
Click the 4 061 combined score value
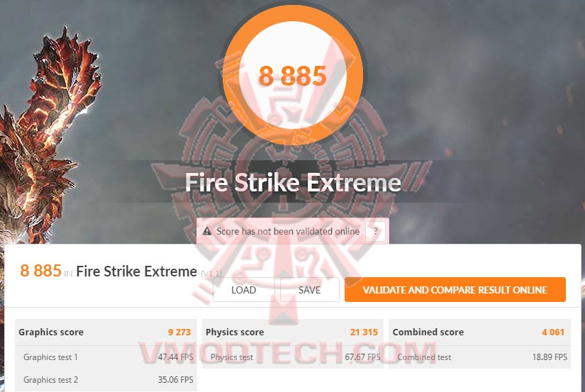pyautogui.click(x=553, y=332)
